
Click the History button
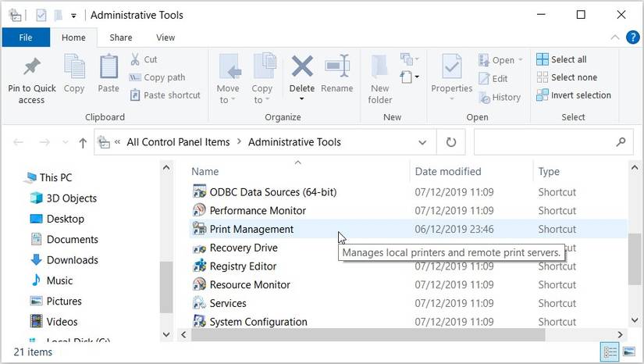(x=500, y=98)
